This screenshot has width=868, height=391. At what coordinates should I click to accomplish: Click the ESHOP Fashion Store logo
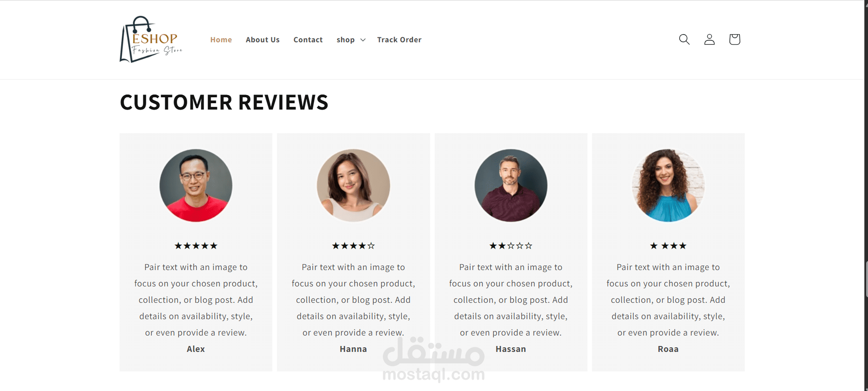(151, 40)
